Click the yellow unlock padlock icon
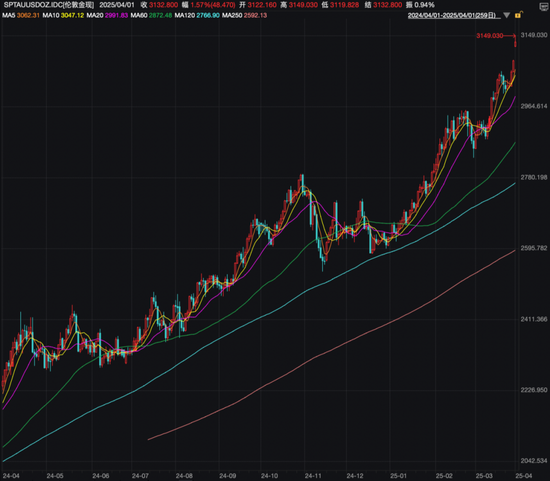The width and height of the screenshot is (550, 481). coord(518,15)
